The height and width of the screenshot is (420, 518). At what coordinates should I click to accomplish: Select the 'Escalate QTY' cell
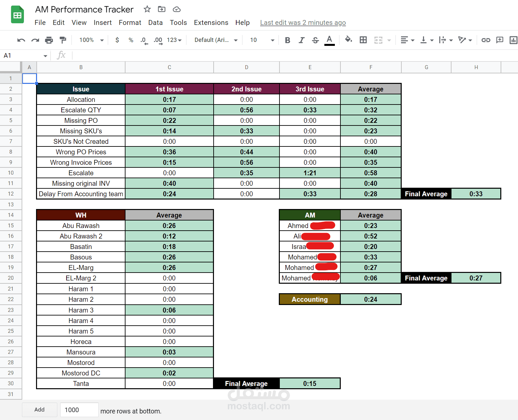pyautogui.click(x=81, y=110)
